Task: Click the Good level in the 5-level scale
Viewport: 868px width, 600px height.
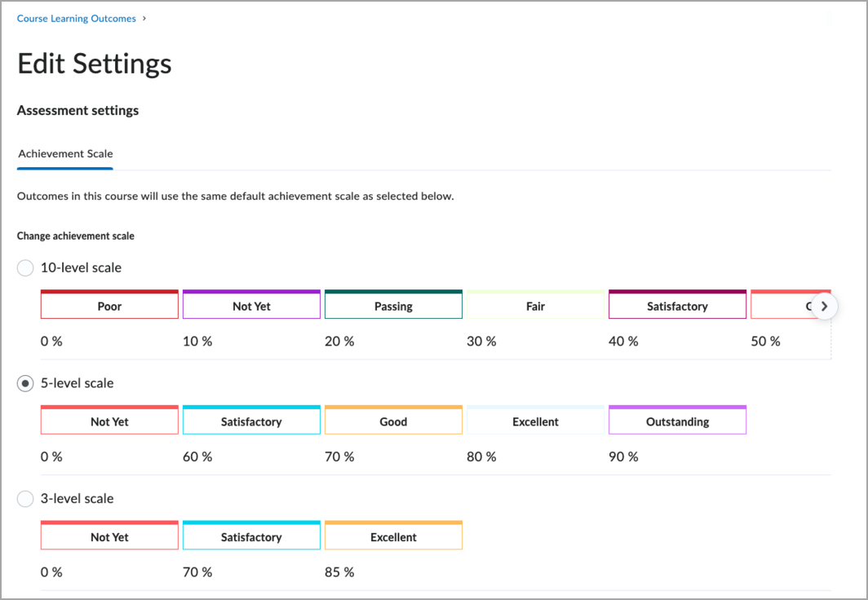Action: pos(393,421)
